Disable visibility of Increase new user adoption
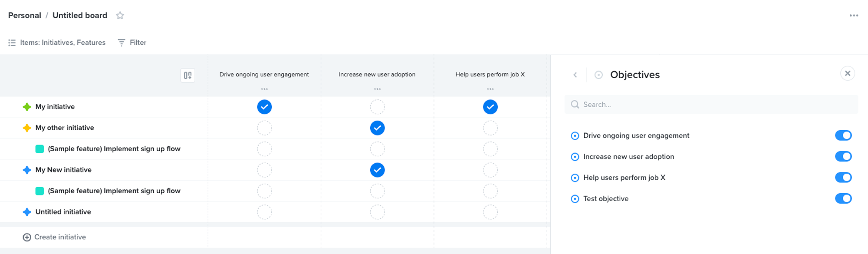 pyautogui.click(x=842, y=156)
